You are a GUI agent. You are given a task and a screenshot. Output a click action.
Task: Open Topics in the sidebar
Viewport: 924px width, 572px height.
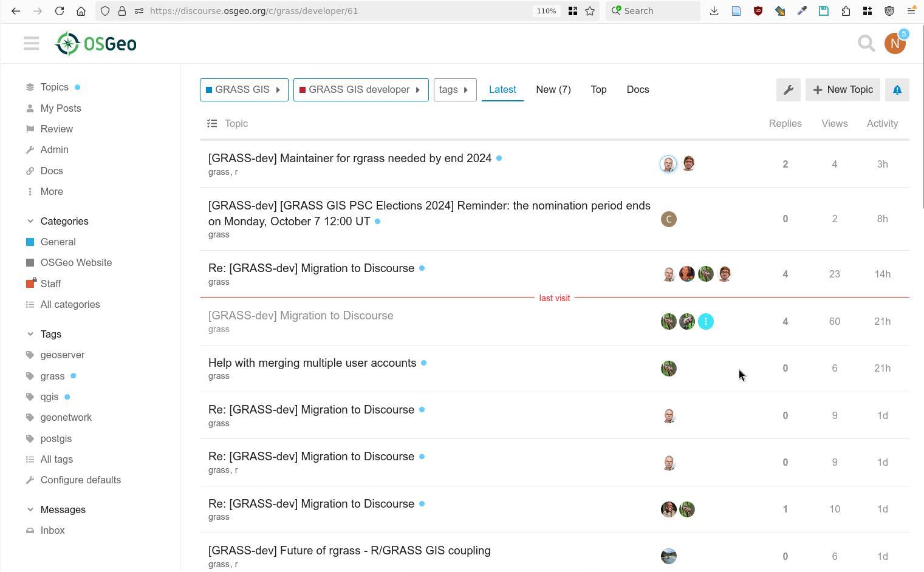[54, 87]
